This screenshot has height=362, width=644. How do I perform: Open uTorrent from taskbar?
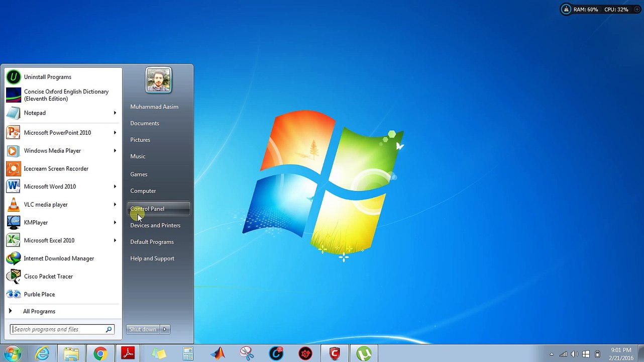[364, 354]
